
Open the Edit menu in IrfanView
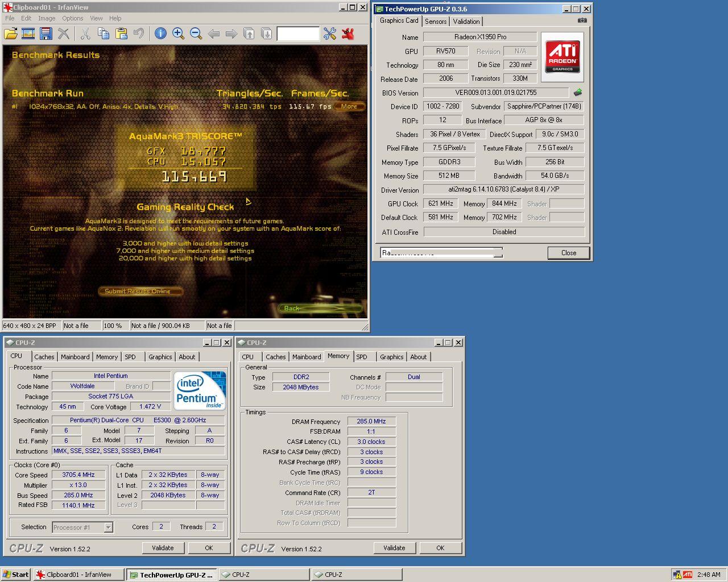tap(26, 18)
